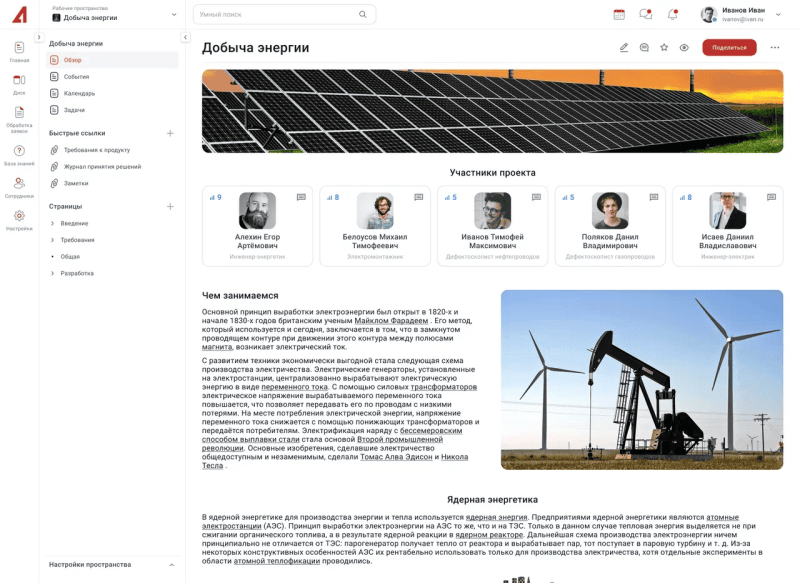
Task: Open the notifications bell
Action: pos(672,14)
